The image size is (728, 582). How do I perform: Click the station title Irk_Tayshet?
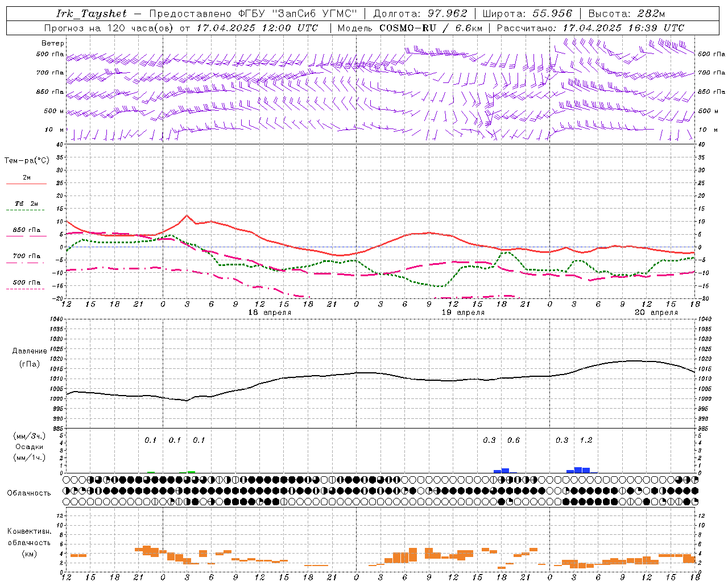tap(92, 14)
